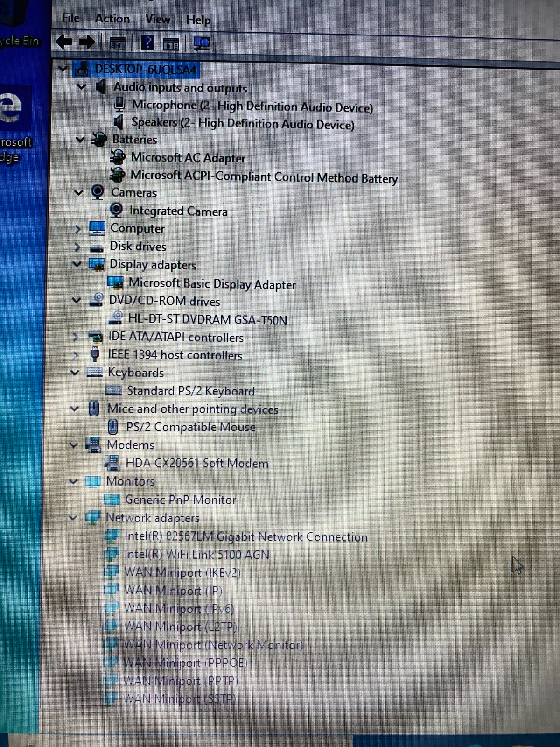Click the Microphone device icon

tap(119, 104)
